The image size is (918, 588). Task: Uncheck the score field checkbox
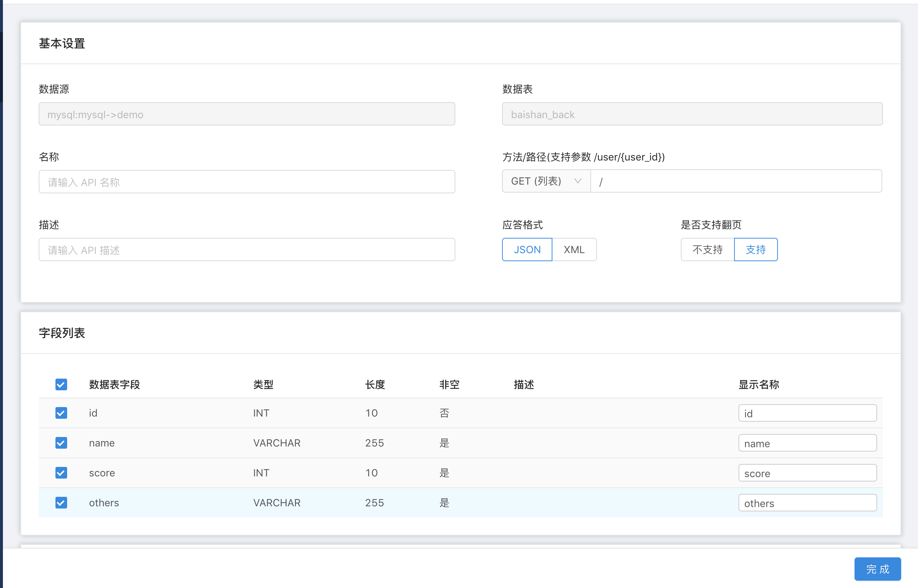(61, 473)
